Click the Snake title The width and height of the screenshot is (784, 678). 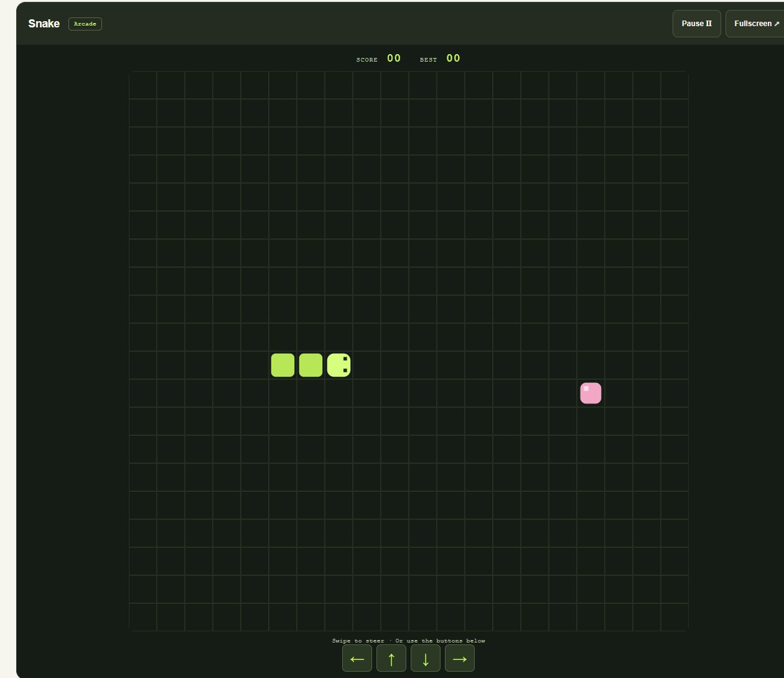[x=44, y=24]
